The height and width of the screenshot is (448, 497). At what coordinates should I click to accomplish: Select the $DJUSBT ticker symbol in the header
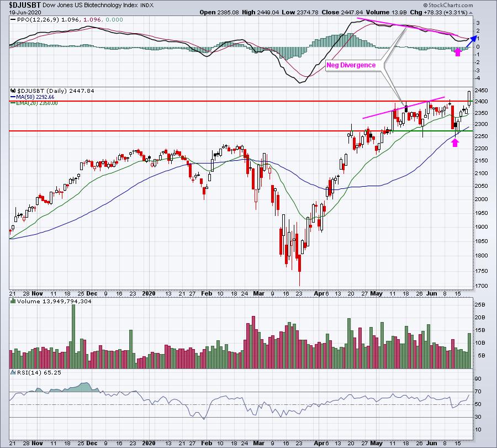25,5
